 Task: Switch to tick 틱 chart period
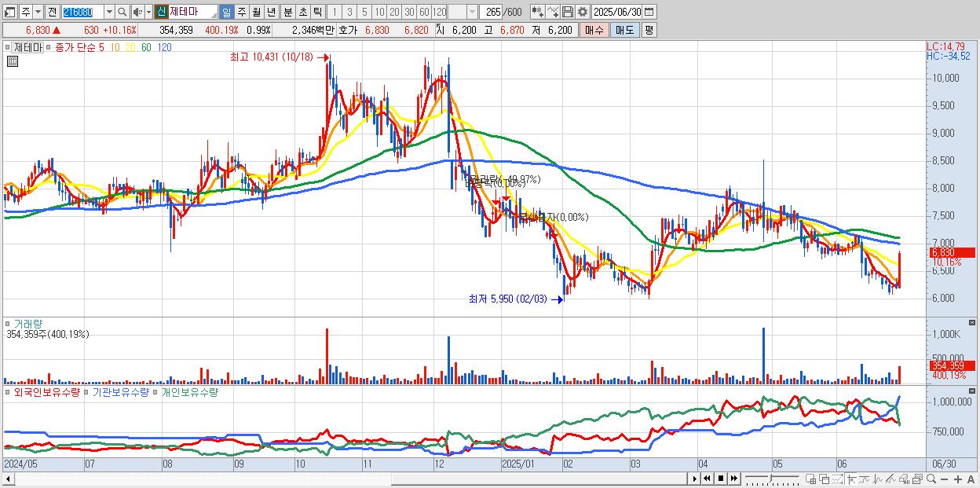[317, 13]
